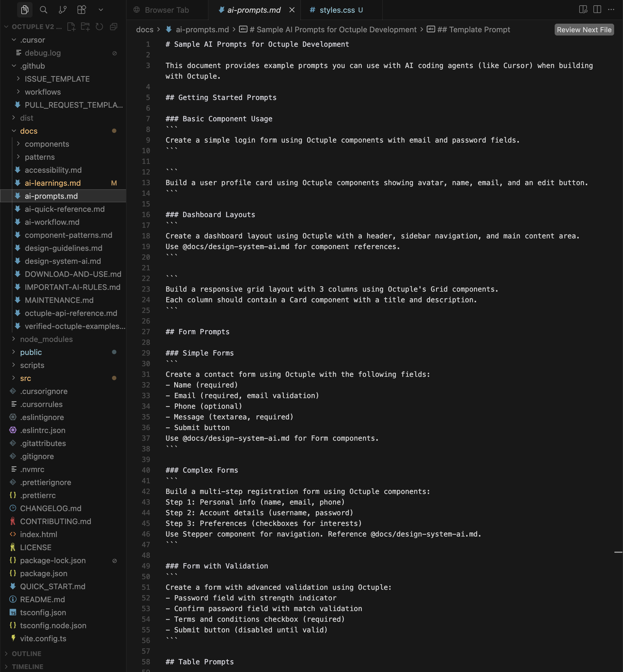Create a new file using explorer toolbar
The width and height of the screenshot is (623, 672).
(71, 27)
